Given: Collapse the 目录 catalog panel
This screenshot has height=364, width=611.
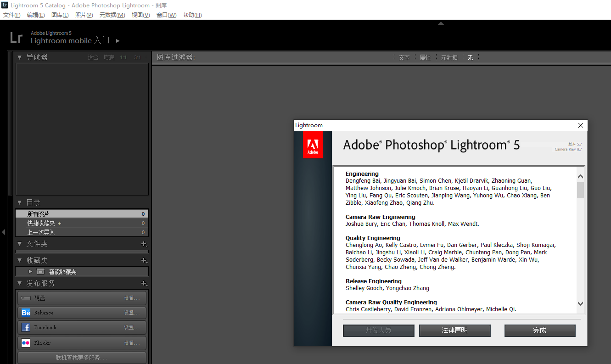Looking at the screenshot, I should (20, 202).
